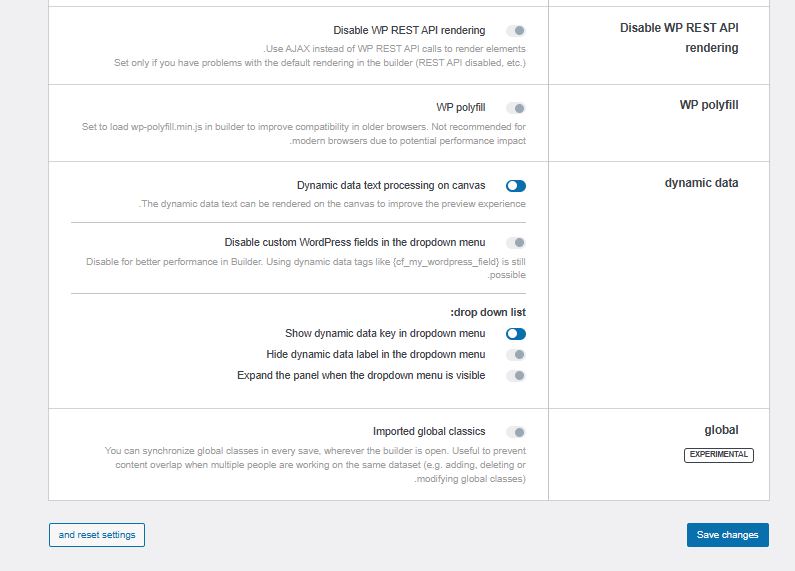Select the 'global' section heading
795x571 pixels.
(721, 430)
